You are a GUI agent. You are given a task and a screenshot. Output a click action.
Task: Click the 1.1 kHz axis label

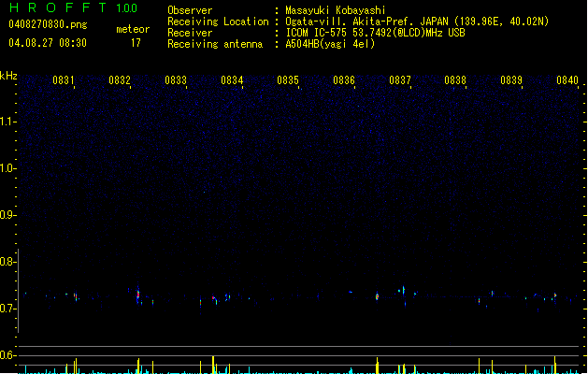pyautogui.click(x=7, y=122)
